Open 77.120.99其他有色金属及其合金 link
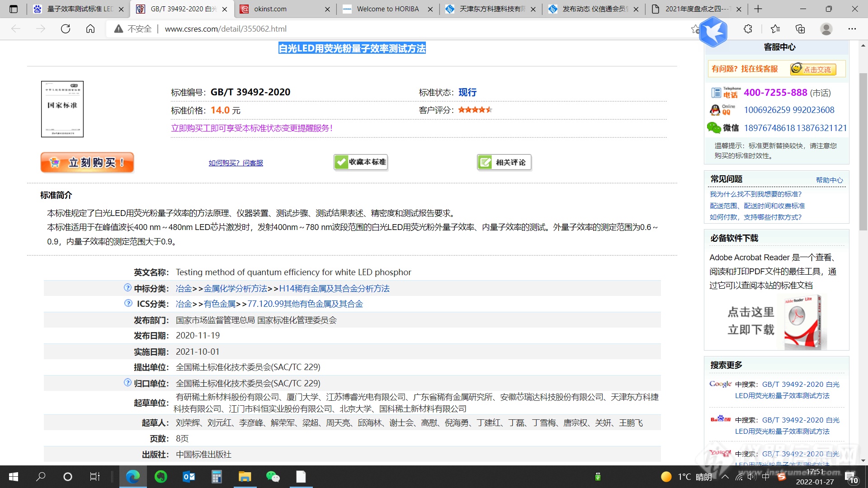The image size is (868, 488). point(305,304)
